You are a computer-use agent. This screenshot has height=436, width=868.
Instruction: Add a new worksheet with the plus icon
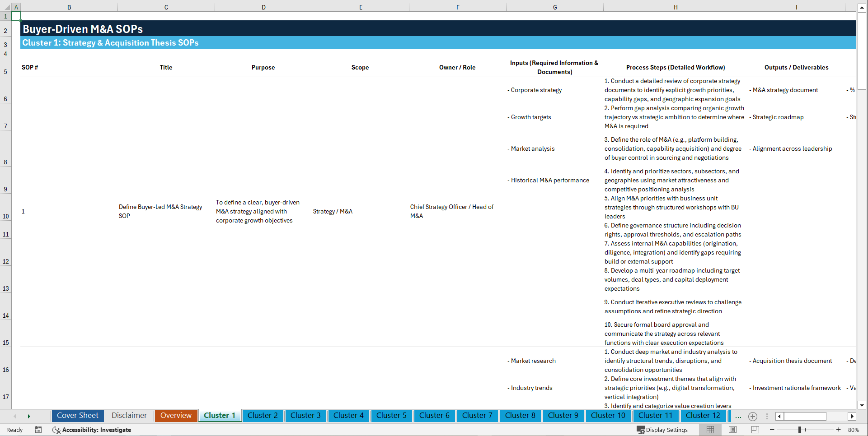point(753,416)
